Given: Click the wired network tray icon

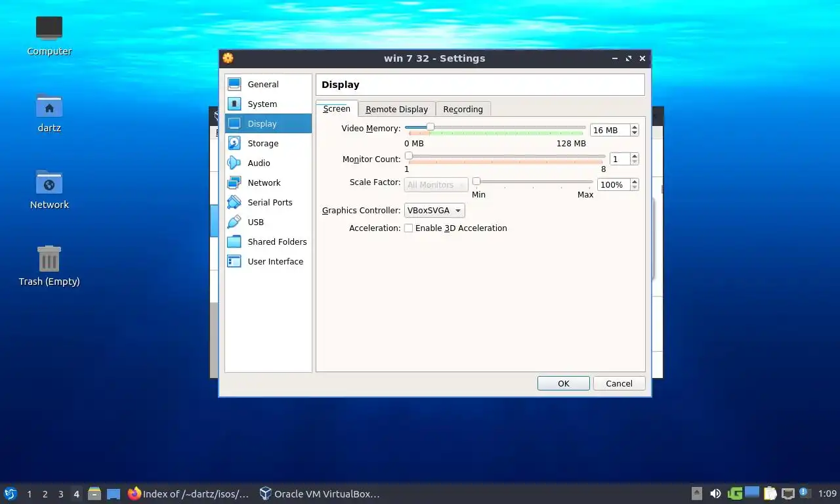Looking at the screenshot, I should [x=787, y=493].
